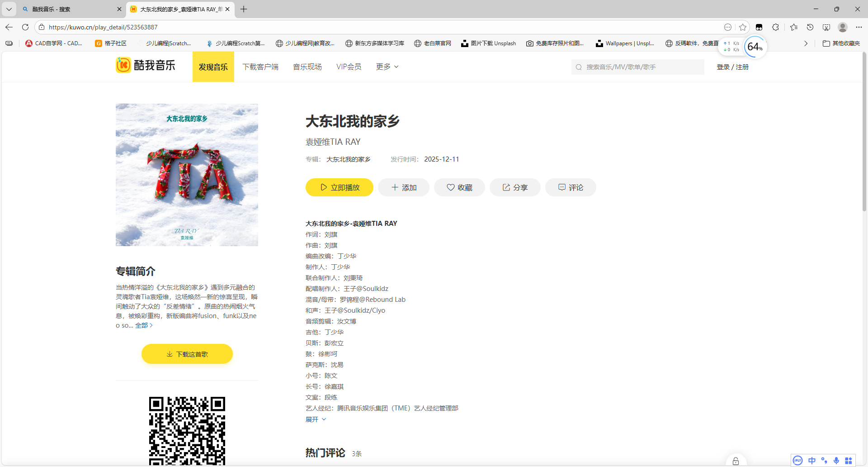Screen dimensions: 868x467
Task: Click the Kuwo Music logo
Action: pyautogui.click(x=145, y=66)
